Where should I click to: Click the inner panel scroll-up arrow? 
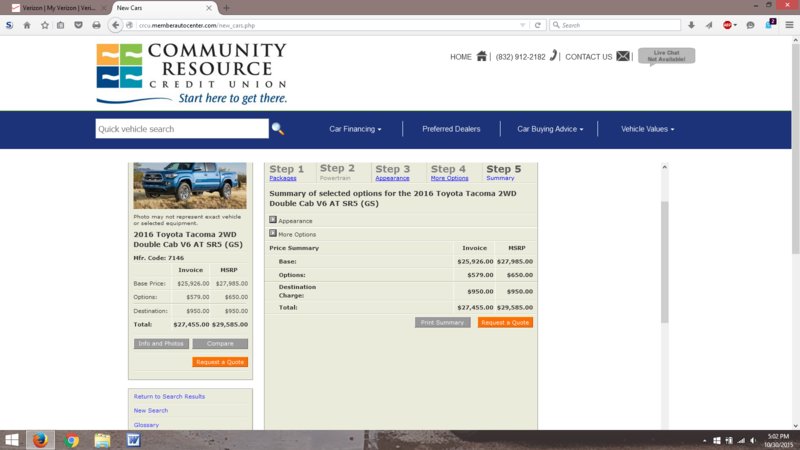664,167
